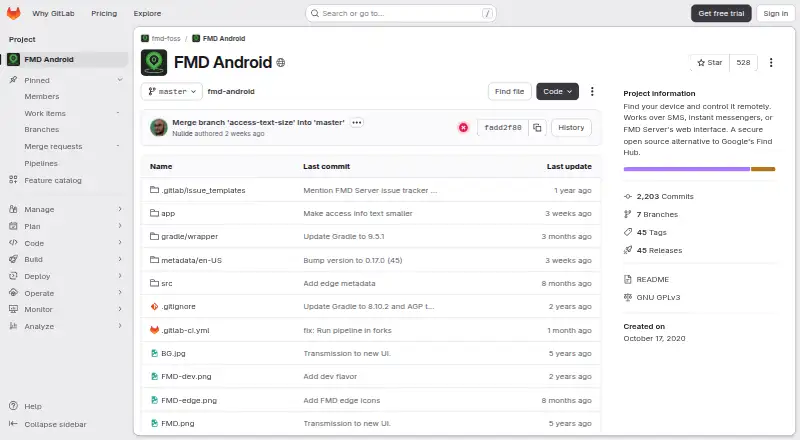The image size is (800, 440).
Task: Click the public visibility globe icon
Action: (281, 63)
